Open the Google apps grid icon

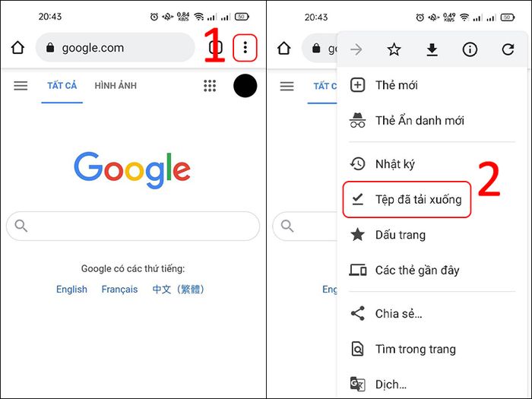[210, 85]
